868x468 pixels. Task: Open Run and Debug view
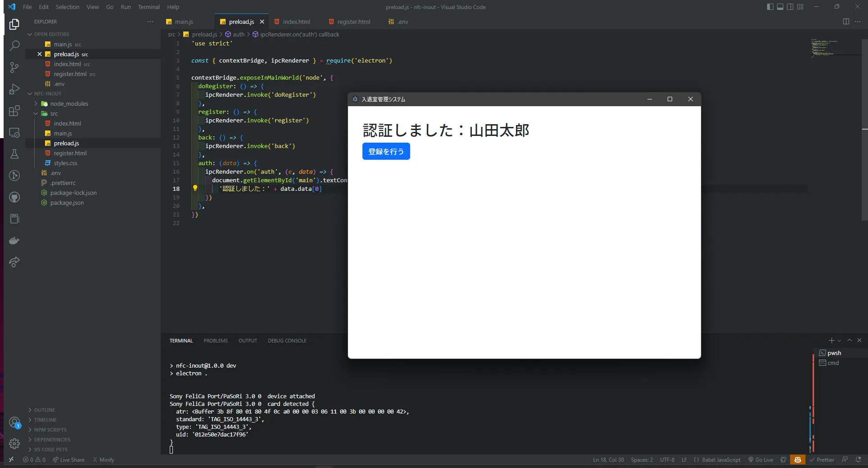(14, 89)
